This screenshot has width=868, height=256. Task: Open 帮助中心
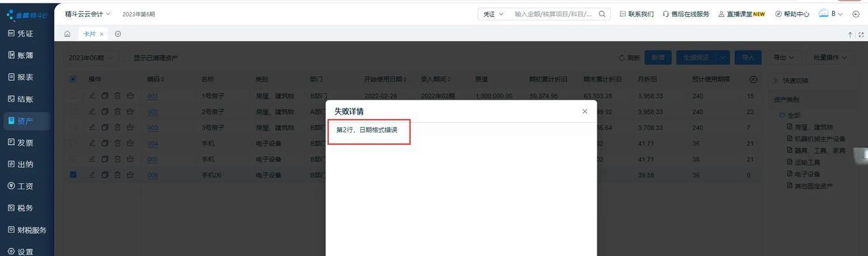[x=792, y=14]
